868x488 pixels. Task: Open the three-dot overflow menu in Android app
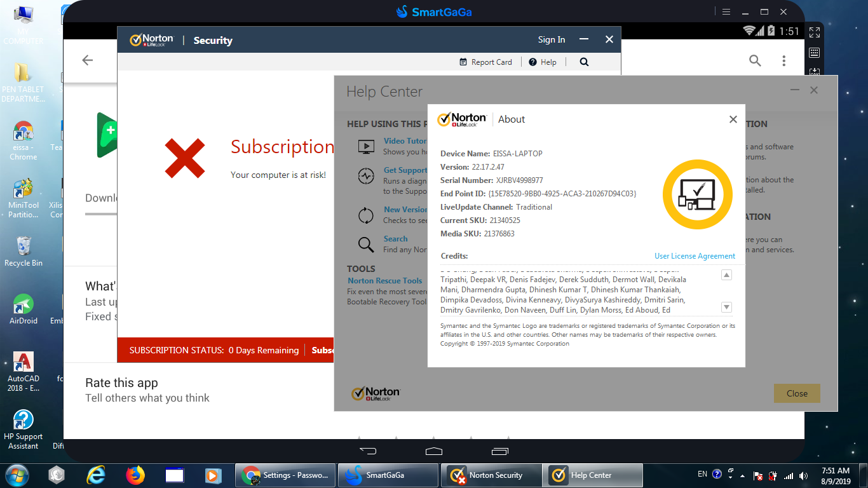coord(784,60)
